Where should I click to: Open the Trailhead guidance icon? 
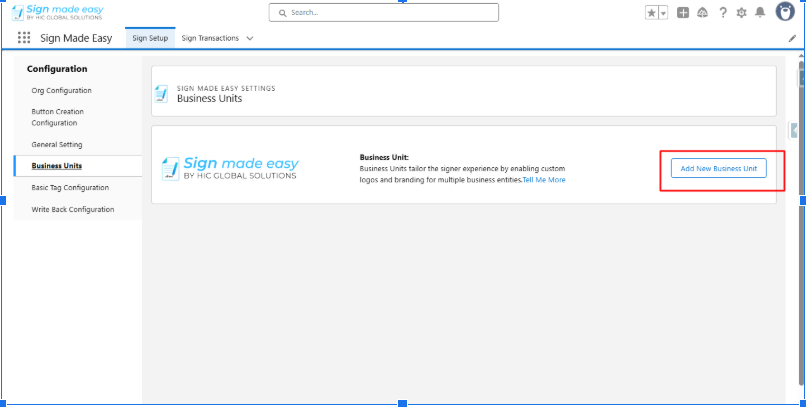[702, 13]
